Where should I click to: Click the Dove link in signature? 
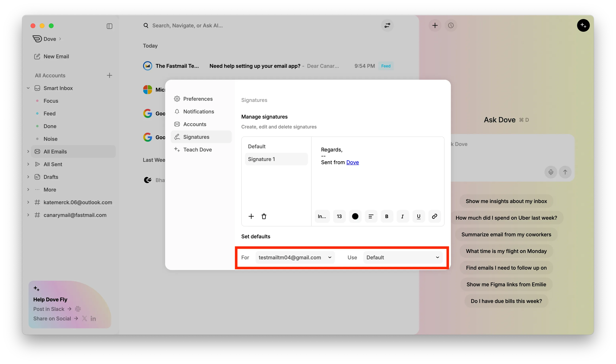(x=352, y=162)
